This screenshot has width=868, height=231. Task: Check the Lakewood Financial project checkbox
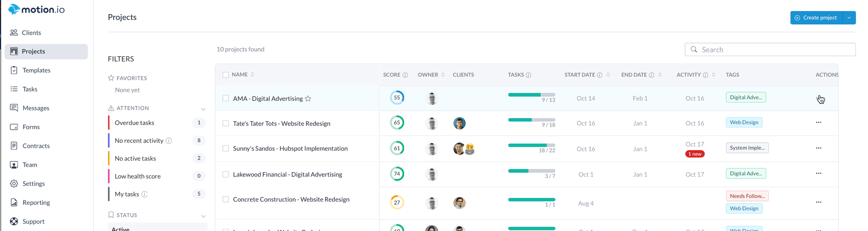[226, 174]
